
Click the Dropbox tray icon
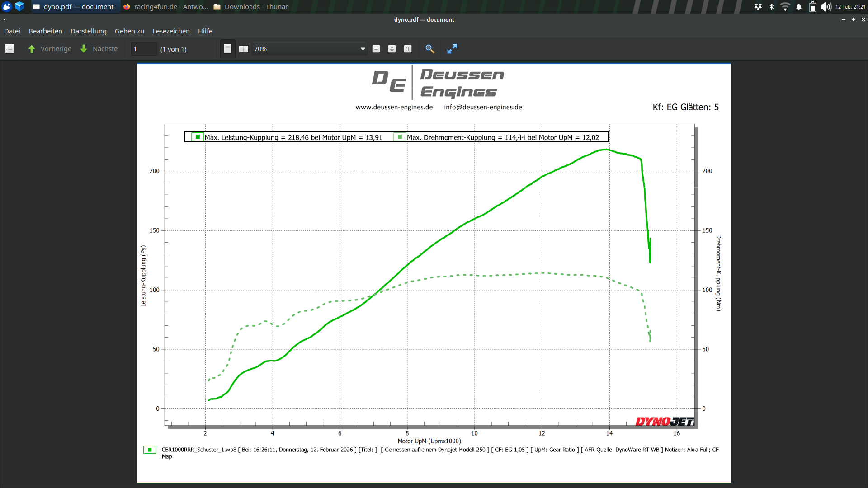point(758,7)
